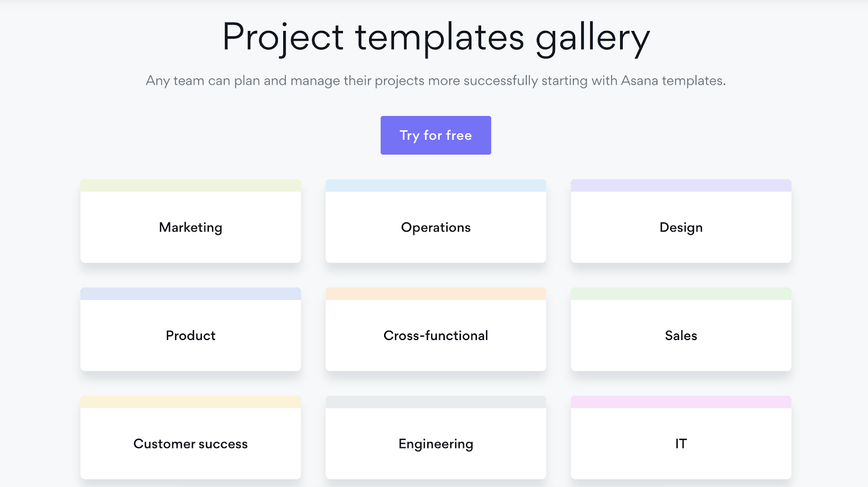Click the pink strip atop the IT card
The image size is (868, 487).
(681, 402)
